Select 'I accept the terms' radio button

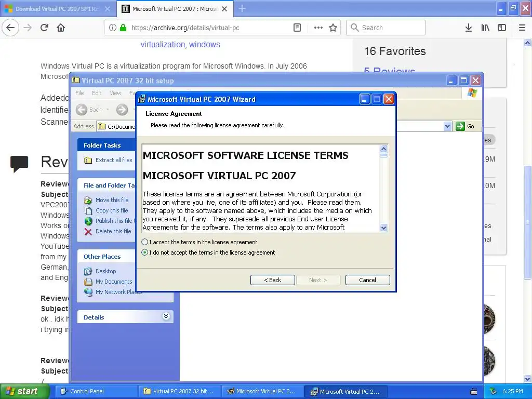(145, 242)
